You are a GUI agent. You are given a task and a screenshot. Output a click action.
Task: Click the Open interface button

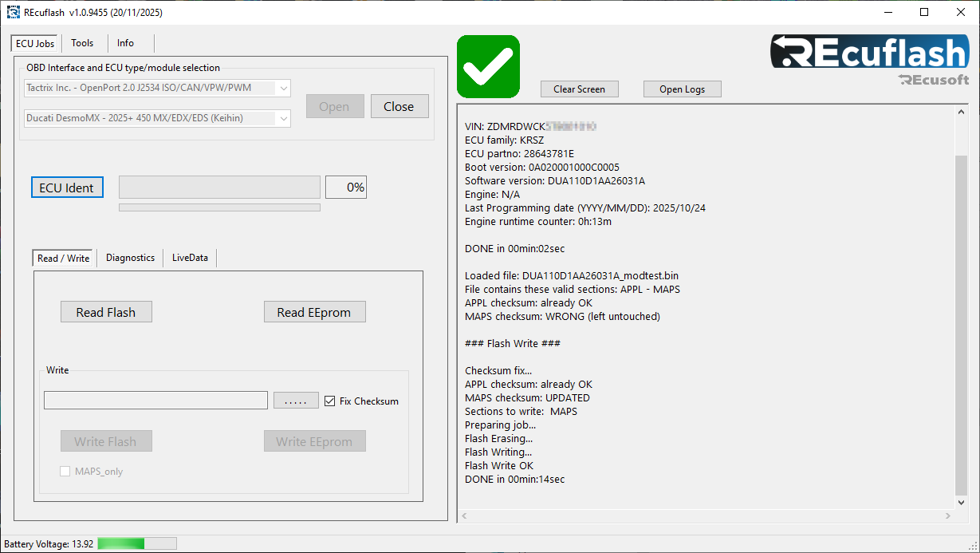tap(334, 106)
